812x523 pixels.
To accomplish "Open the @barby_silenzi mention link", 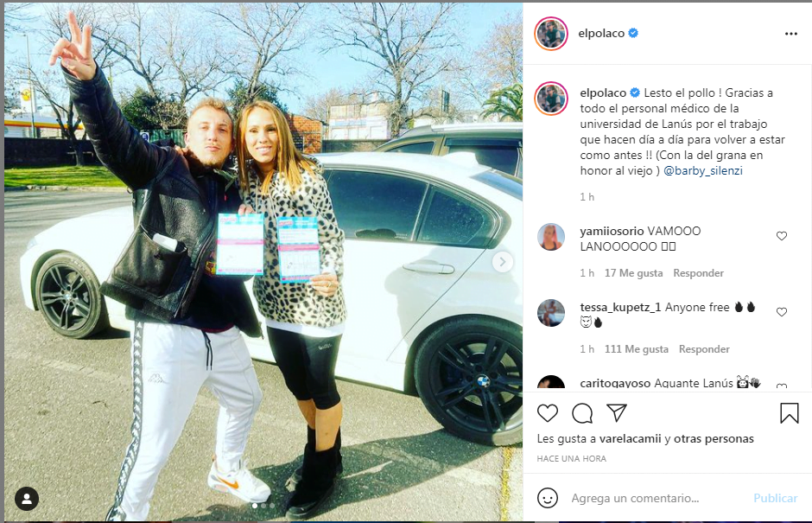I will click(x=703, y=170).
